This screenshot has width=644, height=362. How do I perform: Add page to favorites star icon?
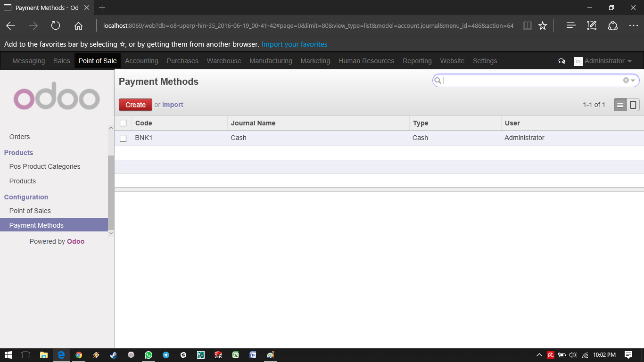[x=543, y=26]
